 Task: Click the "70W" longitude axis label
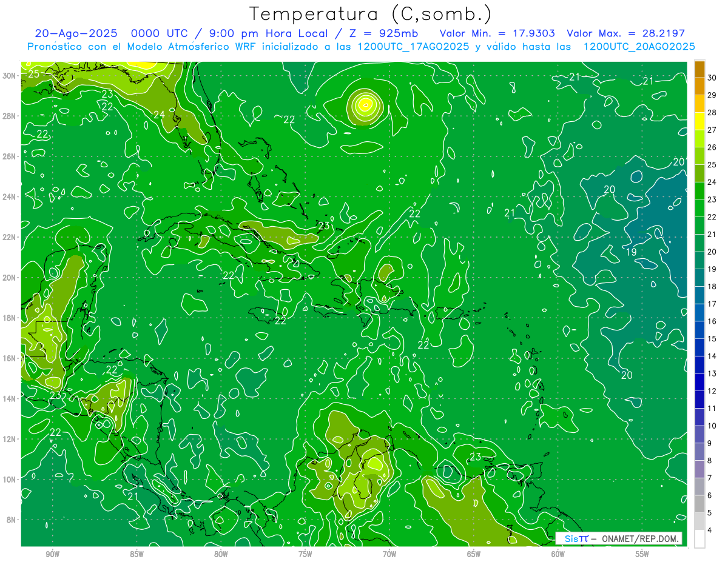point(389,554)
